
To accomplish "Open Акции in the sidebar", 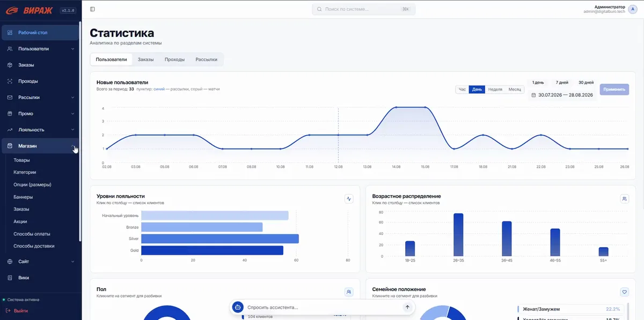I will point(20,221).
